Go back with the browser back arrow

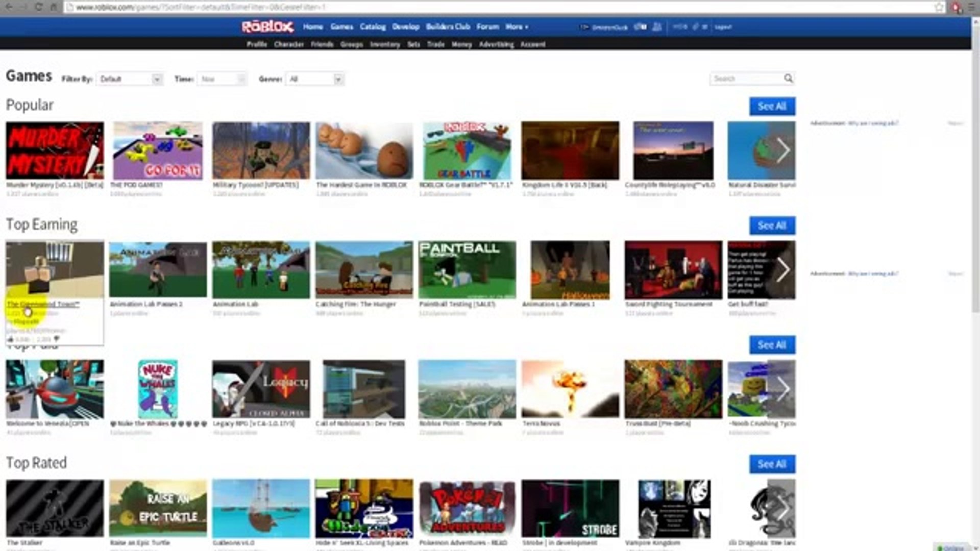(9, 7)
